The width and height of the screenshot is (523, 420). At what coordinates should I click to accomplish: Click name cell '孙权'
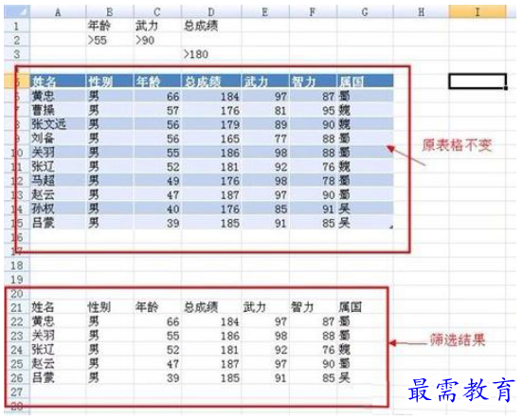pos(58,209)
